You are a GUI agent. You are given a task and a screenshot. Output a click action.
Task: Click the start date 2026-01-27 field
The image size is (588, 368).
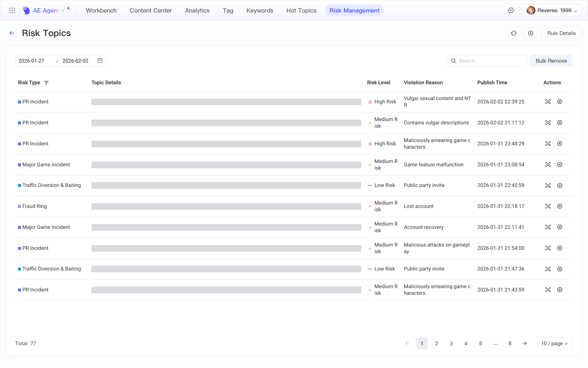pyautogui.click(x=31, y=61)
